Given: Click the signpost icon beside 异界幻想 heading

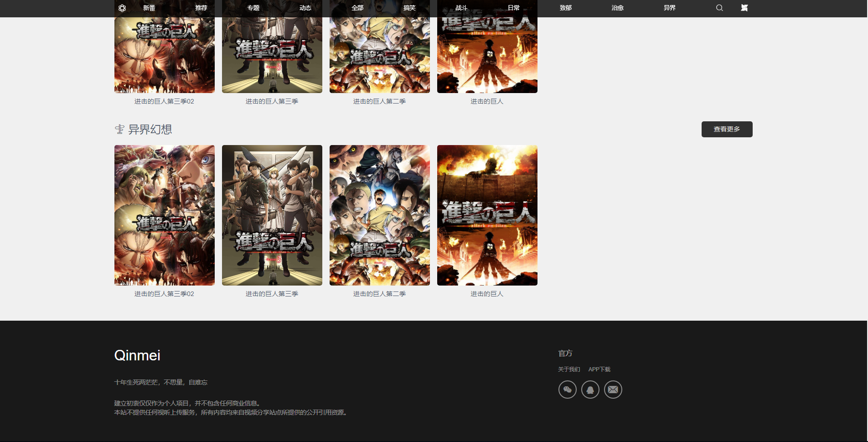Looking at the screenshot, I should click(119, 130).
